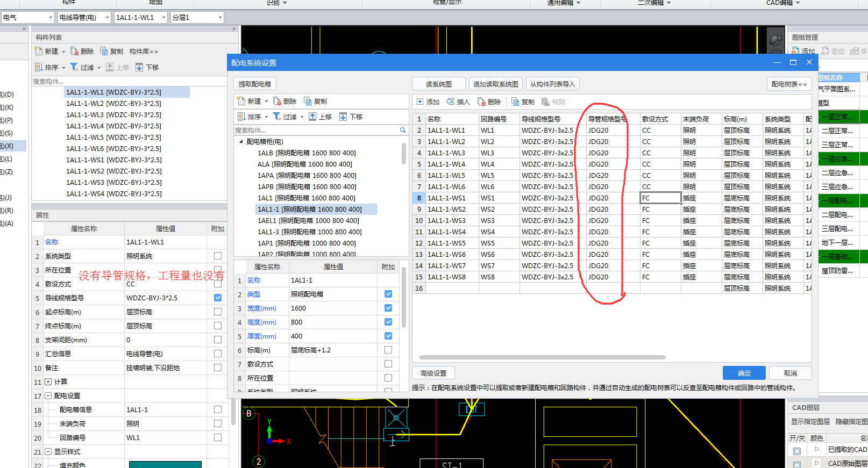The width and height of the screenshot is (868, 468).
Task: Click 新建 icon in 配电系统设置 dialog
Action: pos(241,101)
